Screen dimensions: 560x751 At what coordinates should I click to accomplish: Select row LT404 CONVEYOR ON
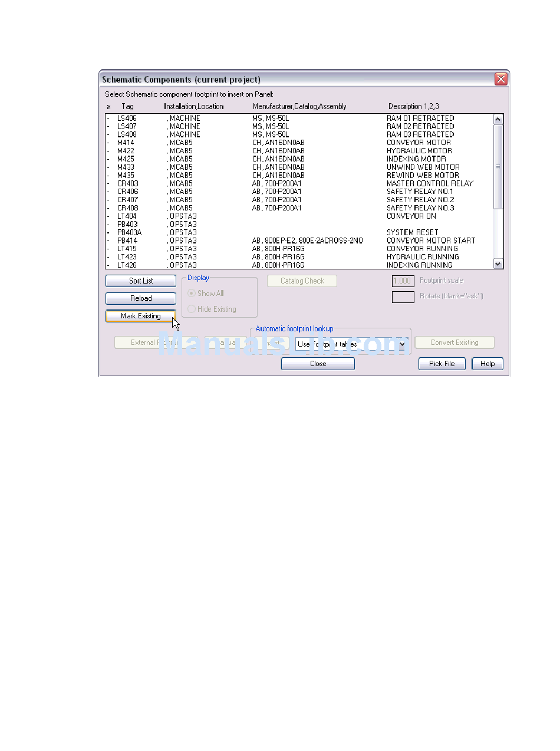[299, 216]
